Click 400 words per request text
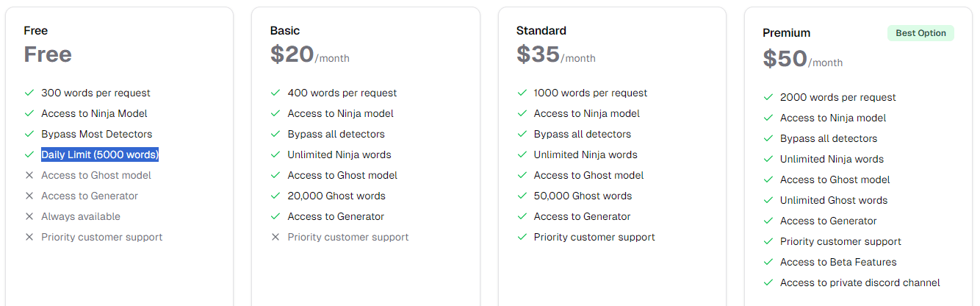980x306 pixels. coord(342,93)
